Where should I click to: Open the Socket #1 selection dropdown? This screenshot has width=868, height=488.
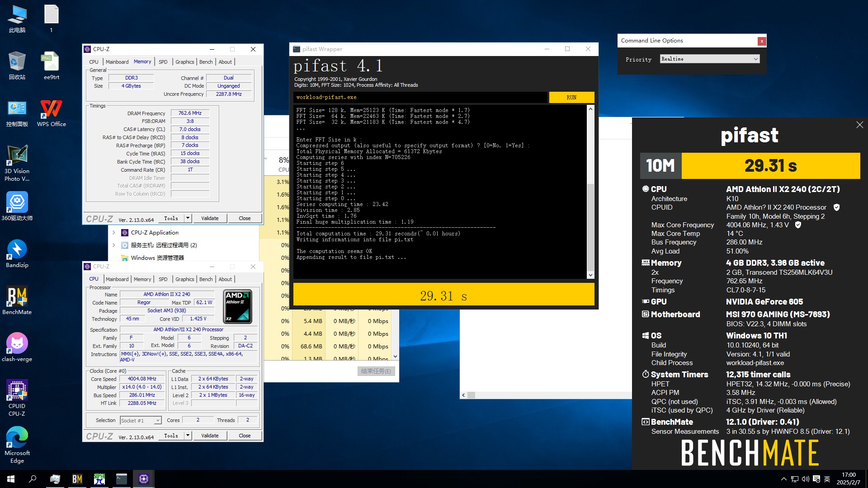141,420
